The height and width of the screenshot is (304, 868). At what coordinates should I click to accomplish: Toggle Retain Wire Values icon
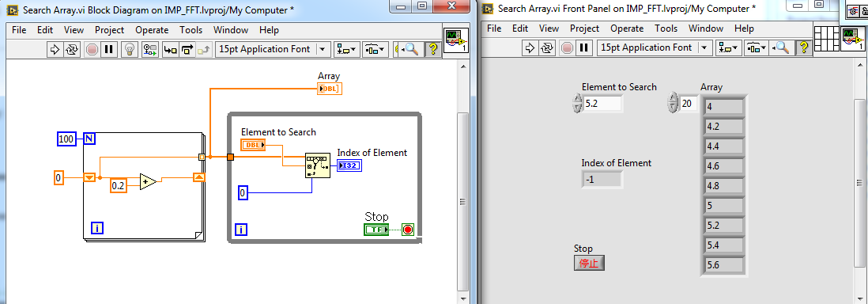pos(149,49)
